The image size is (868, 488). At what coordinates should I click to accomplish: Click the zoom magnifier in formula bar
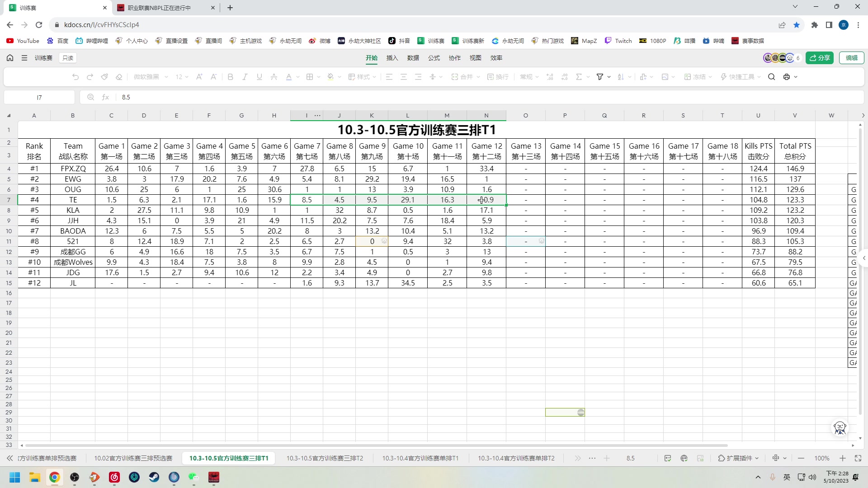(x=90, y=97)
